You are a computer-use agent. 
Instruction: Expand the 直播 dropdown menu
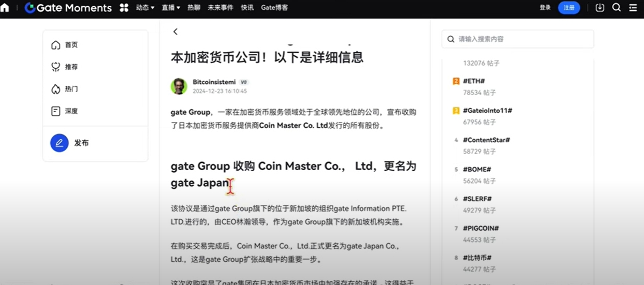click(171, 8)
